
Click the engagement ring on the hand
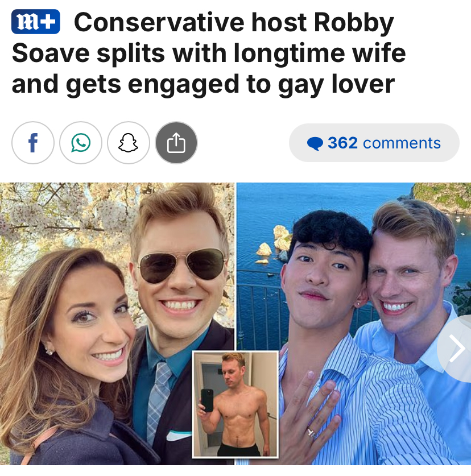pyautogui.click(x=312, y=433)
